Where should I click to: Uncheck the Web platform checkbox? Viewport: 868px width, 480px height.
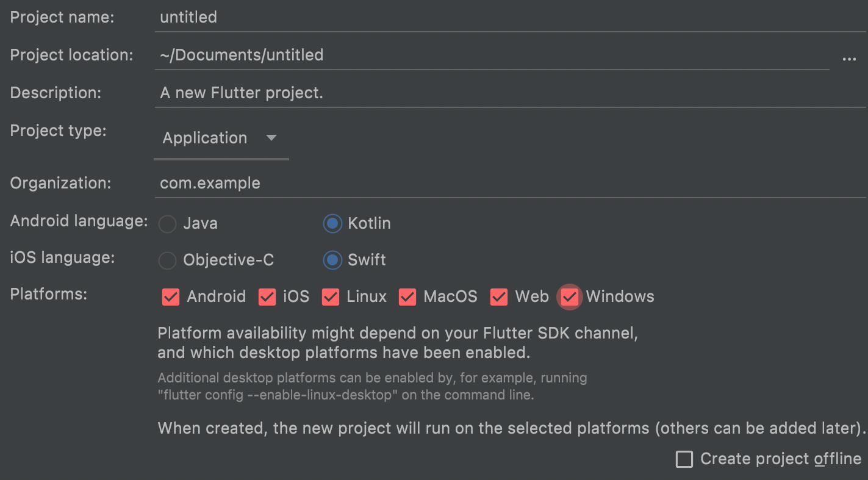[x=499, y=297]
